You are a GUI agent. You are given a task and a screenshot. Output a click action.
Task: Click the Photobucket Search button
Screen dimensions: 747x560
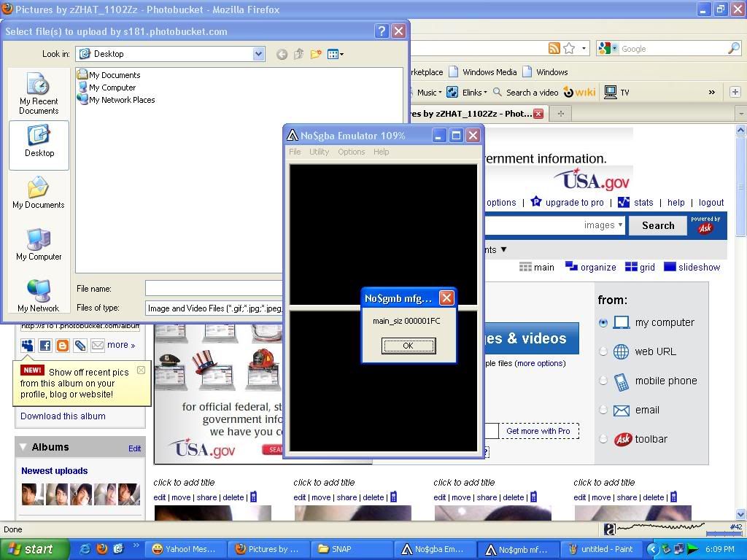coord(658,226)
